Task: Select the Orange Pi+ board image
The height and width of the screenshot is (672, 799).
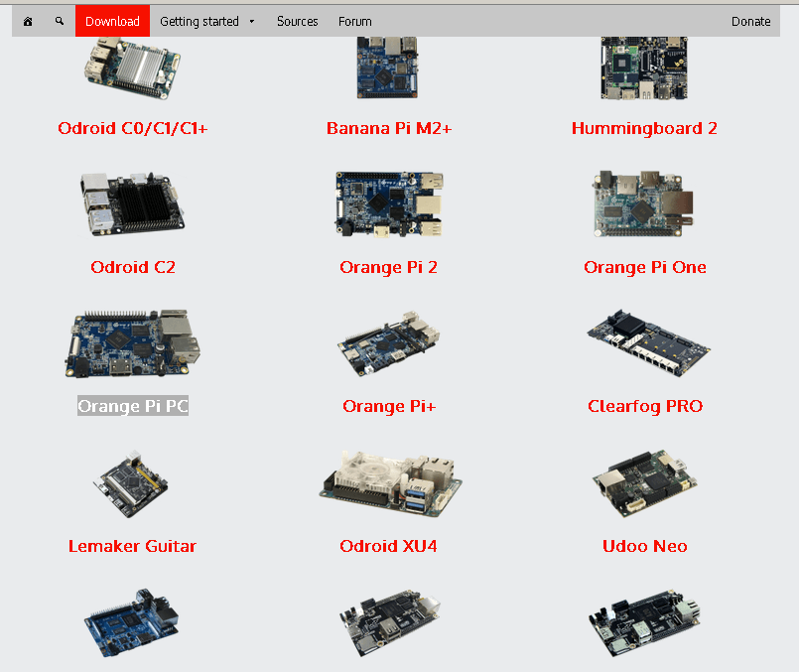Action: pyautogui.click(x=389, y=343)
